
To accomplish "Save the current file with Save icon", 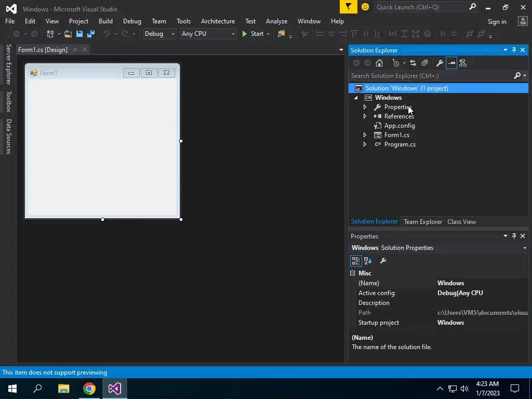I will click(x=79, y=34).
